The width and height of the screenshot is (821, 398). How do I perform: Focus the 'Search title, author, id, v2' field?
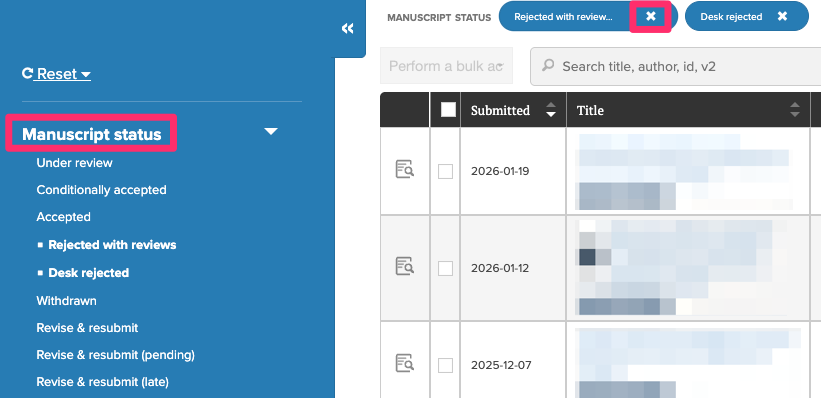(675, 67)
